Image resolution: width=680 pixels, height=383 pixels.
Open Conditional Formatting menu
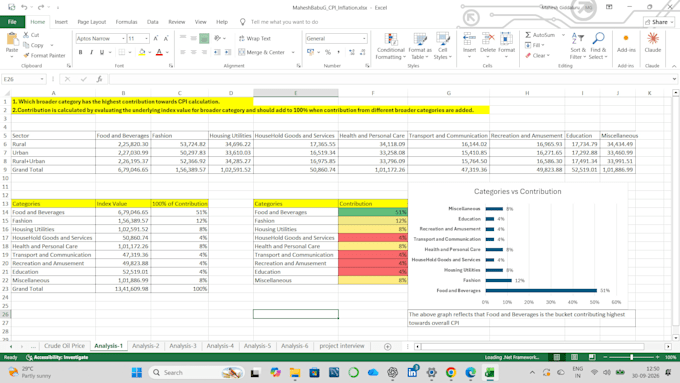[390, 46]
